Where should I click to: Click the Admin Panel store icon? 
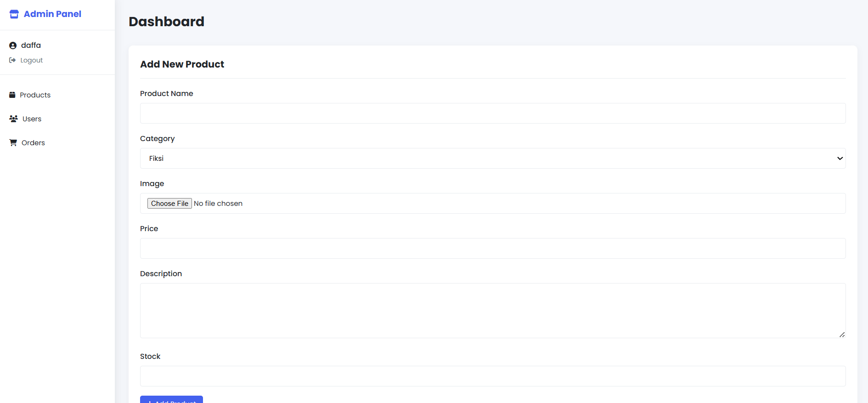pos(14,14)
